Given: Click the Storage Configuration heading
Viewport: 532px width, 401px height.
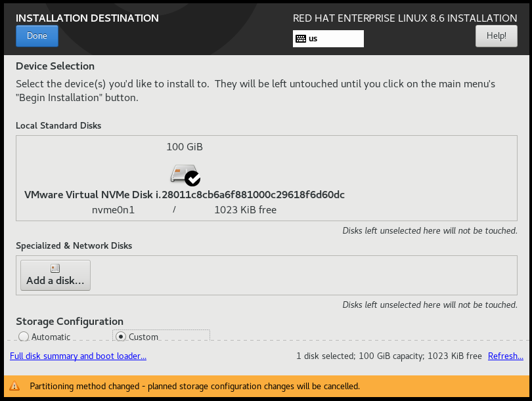Looking at the screenshot, I should tap(70, 321).
